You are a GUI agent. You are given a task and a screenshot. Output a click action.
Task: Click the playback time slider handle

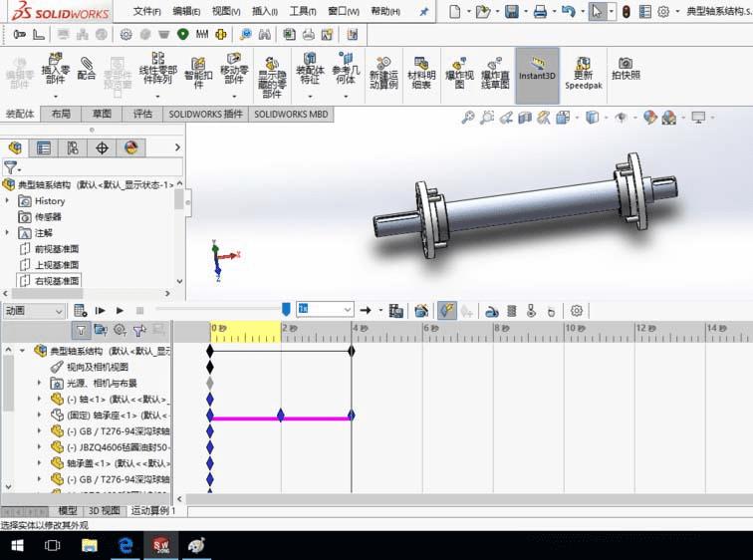tap(286, 310)
